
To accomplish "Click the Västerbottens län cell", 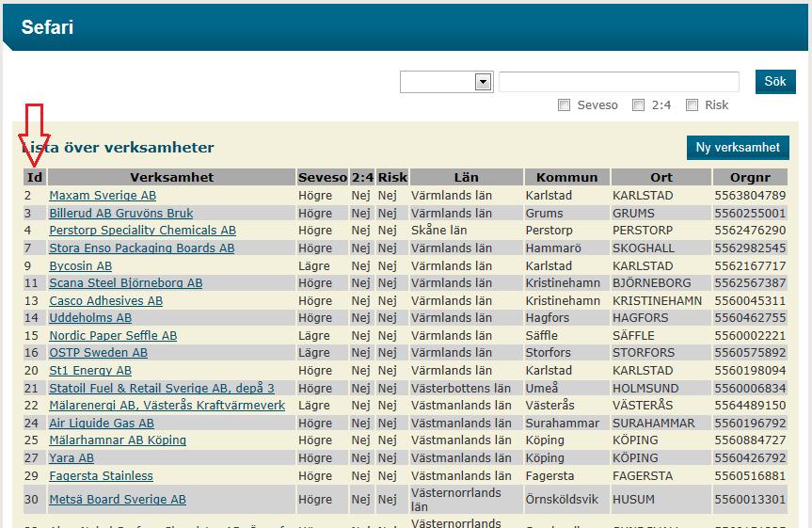I will (460, 388).
